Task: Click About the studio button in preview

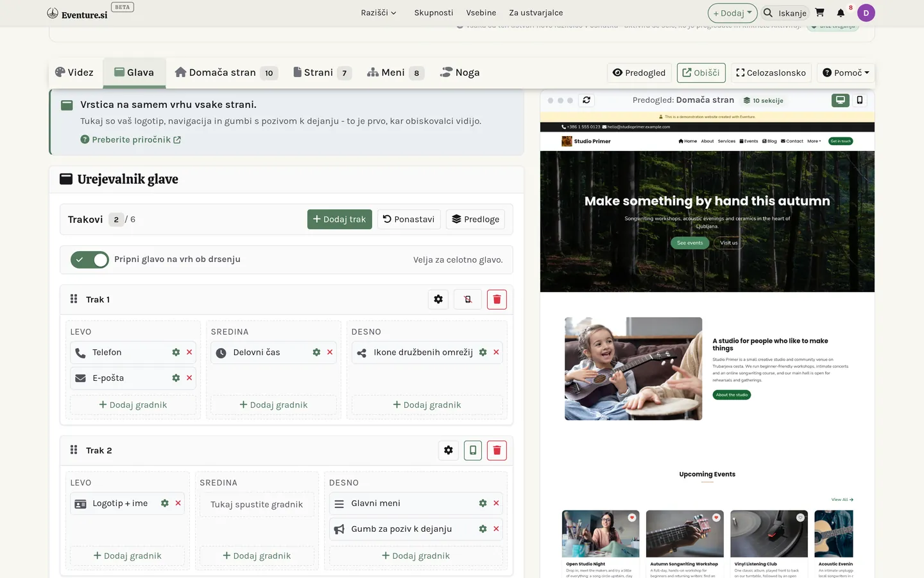Action: pos(732,395)
